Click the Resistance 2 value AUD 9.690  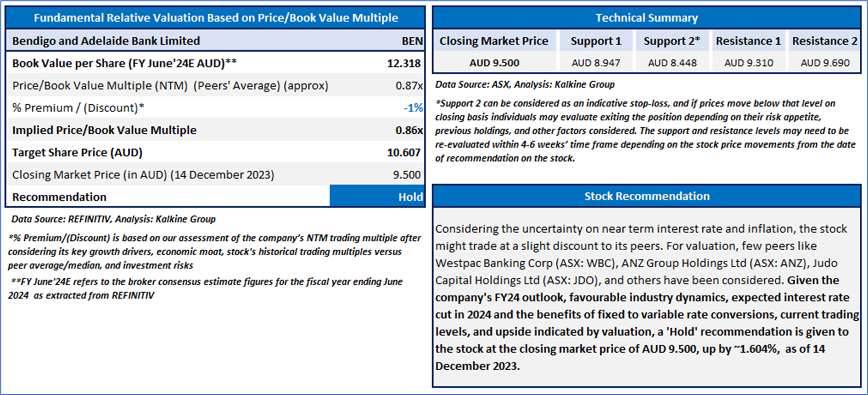[x=825, y=63]
